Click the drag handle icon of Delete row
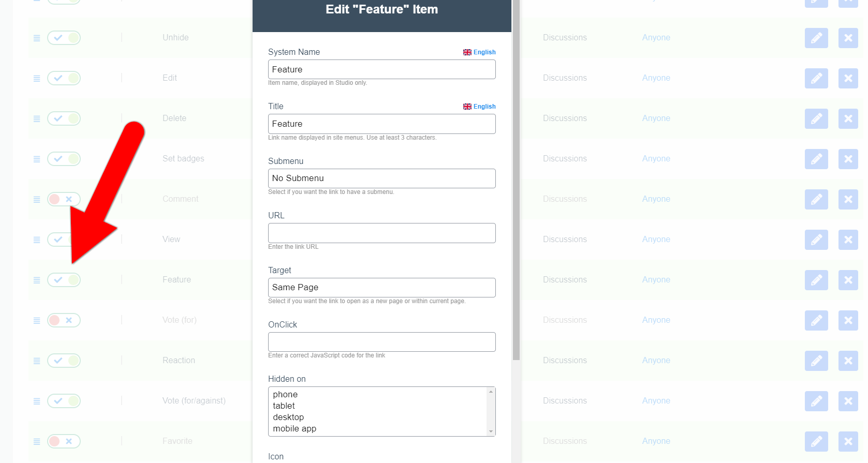The width and height of the screenshot is (868, 463). coord(37,118)
